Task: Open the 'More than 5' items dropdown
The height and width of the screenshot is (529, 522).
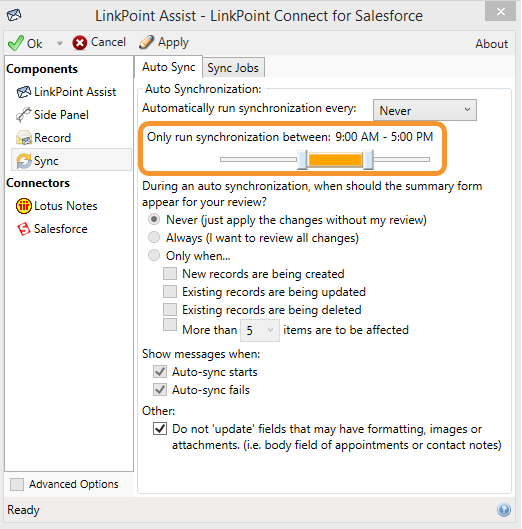Action: (260, 330)
